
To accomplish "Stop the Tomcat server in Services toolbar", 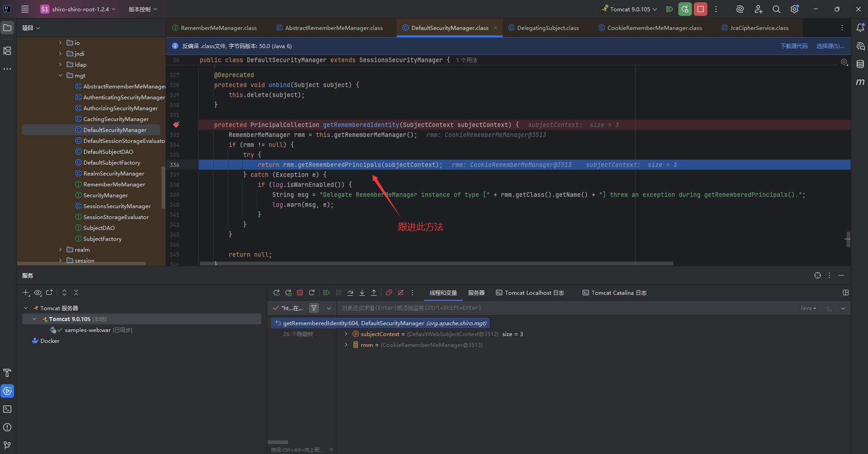I will (300, 293).
